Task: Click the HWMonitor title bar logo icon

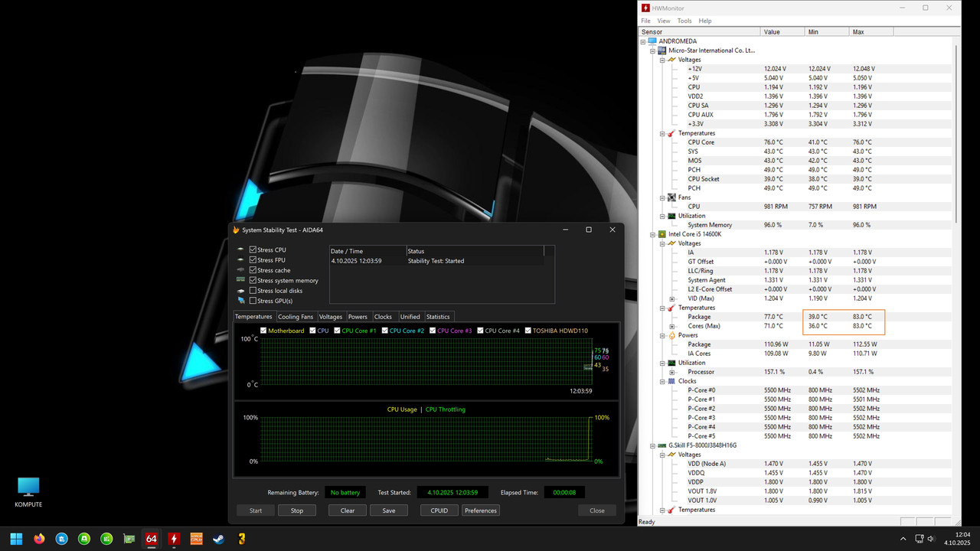Action: click(646, 8)
